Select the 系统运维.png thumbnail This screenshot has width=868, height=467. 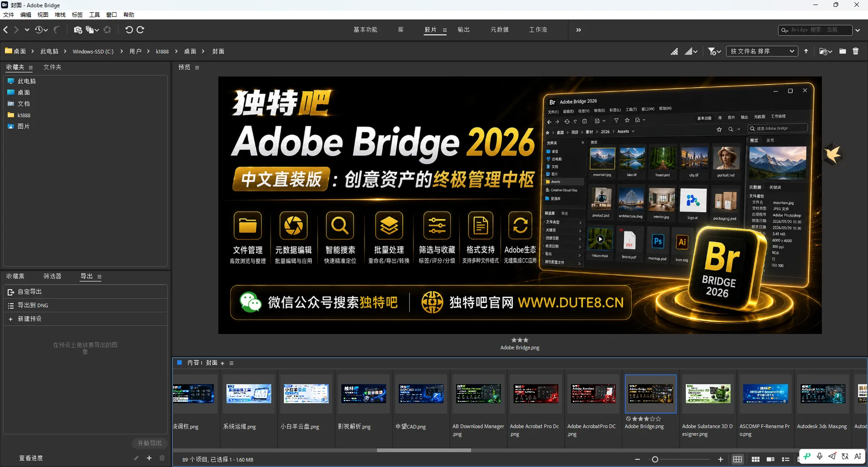click(249, 394)
